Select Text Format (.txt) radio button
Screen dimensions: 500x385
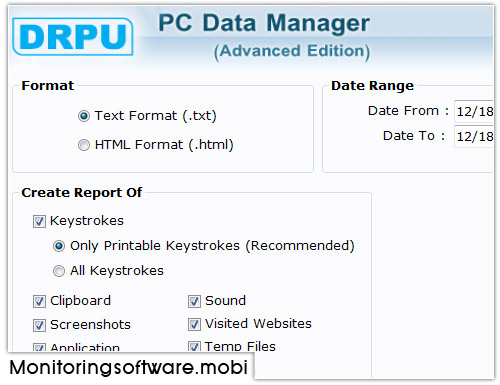[x=84, y=116]
